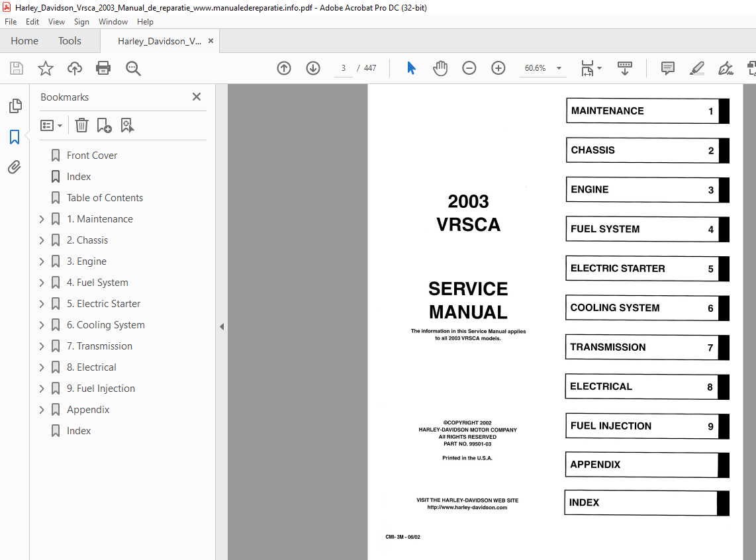Zoom in with plus button

pyautogui.click(x=498, y=68)
